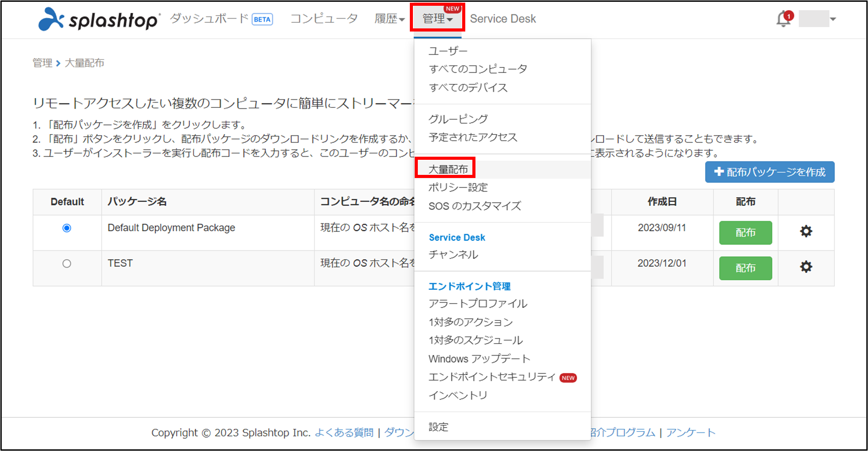Image resolution: width=868 pixels, height=451 pixels.
Task: Select 大量配布 in the dropdown
Action: click(448, 169)
